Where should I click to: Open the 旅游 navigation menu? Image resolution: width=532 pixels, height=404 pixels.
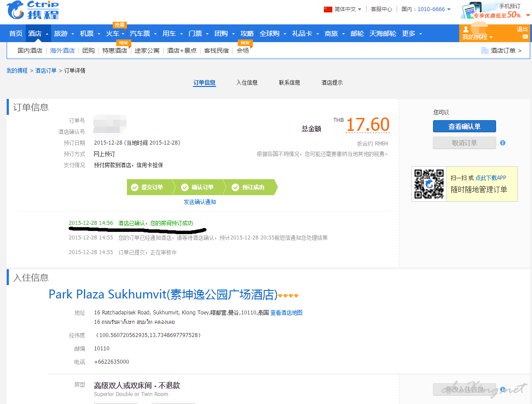63,34
